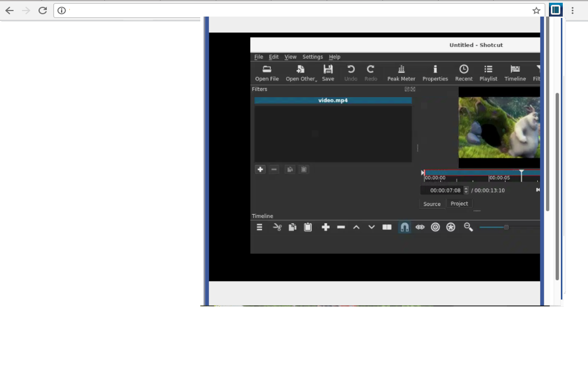Open the Settings menu in Shotcut
The width and height of the screenshot is (588, 368).
[x=312, y=57]
